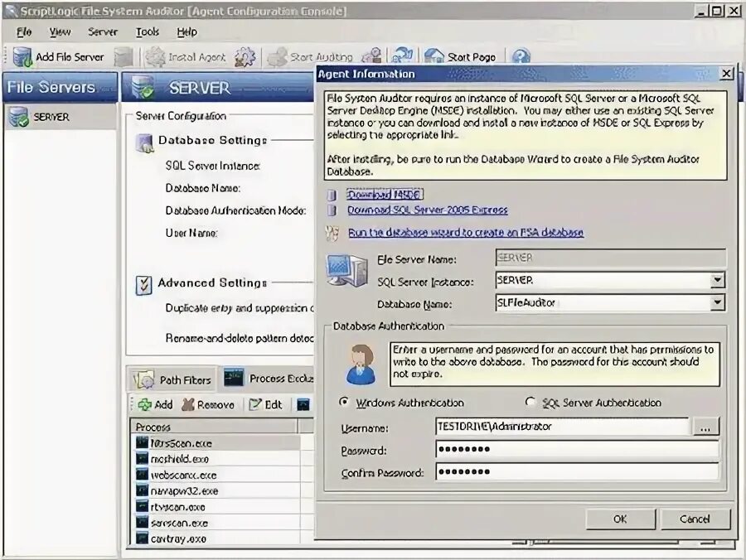Switch to the Path Filters tab
Image resolution: width=746 pixels, height=560 pixels.
[172, 380]
